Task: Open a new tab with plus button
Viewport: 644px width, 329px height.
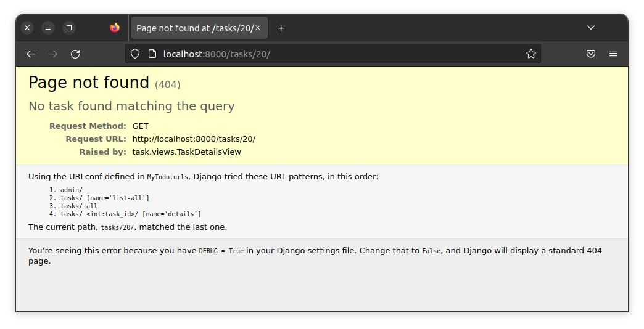Action: coord(281,28)
